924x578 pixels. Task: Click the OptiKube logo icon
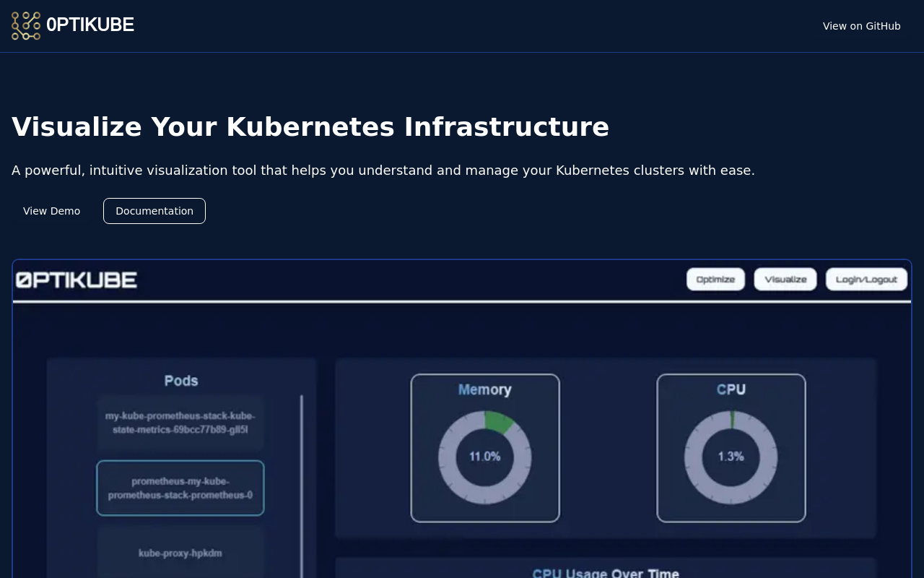pos(26,26)
